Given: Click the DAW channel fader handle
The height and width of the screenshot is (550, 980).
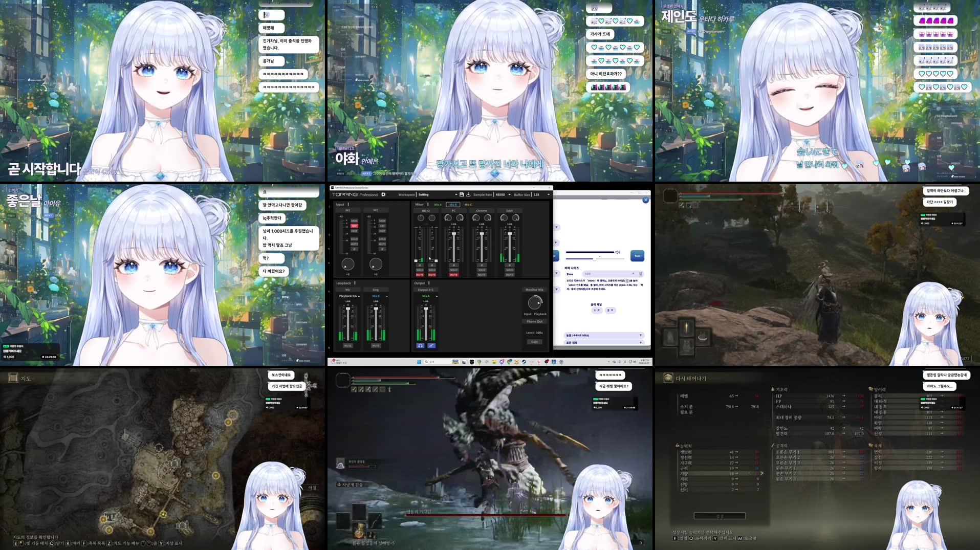Looking at the screenshot, I should 510,233.
